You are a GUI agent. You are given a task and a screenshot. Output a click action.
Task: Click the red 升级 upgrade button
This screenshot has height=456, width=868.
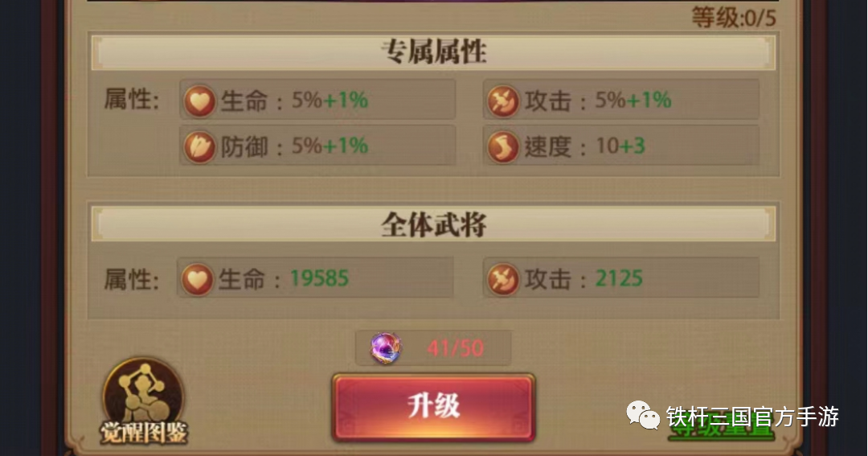(433, 407)
